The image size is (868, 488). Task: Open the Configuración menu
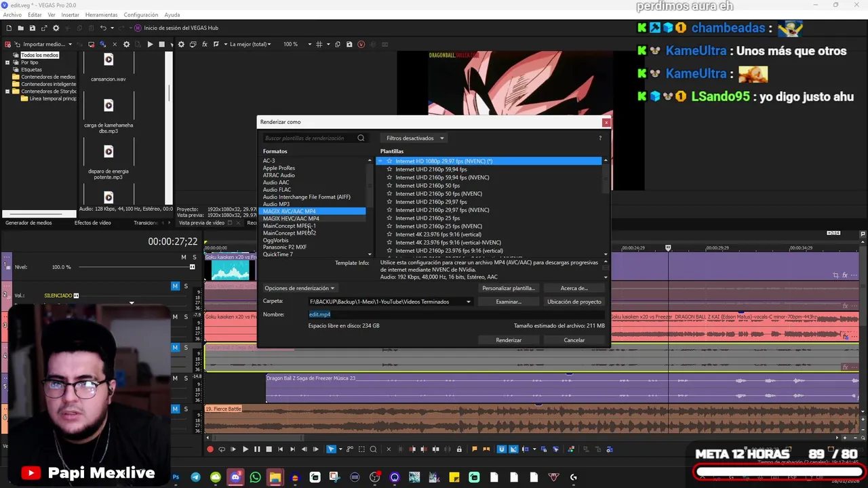141,15
